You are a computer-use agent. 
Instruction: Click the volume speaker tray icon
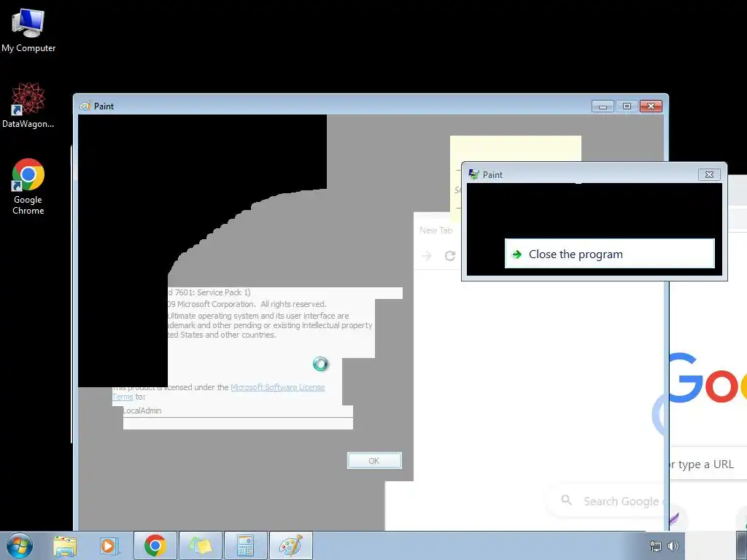tap(673, 546)
